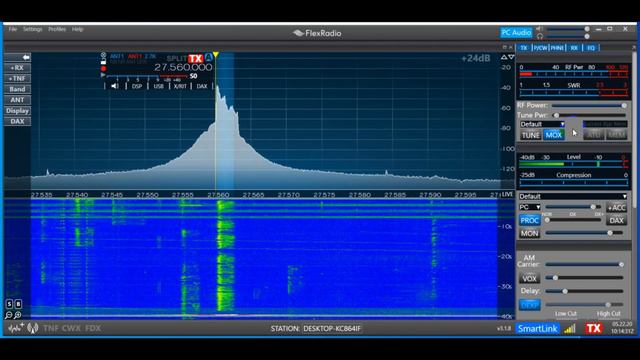Open the USB mode selector on slice
Viewport: 640px width, 360px height.
[158, 86]
